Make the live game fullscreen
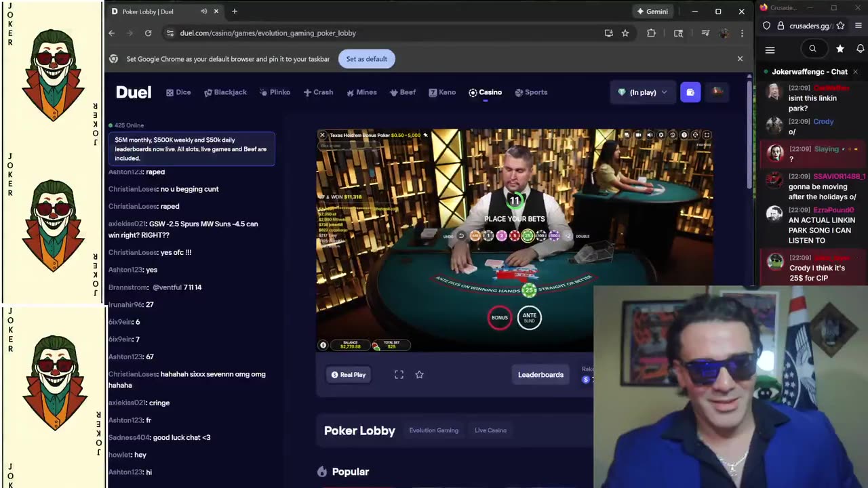The image size is (868, 488). (x=707, y=135)
